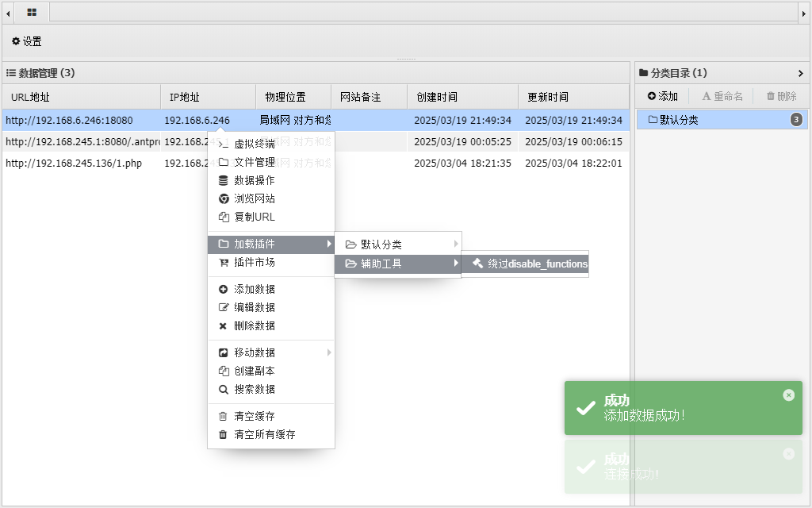This screenshot has width=812, height=508.
Task: Click the 删除数据 cross icon
Action: pyautogui.click(x=224, y=325)
